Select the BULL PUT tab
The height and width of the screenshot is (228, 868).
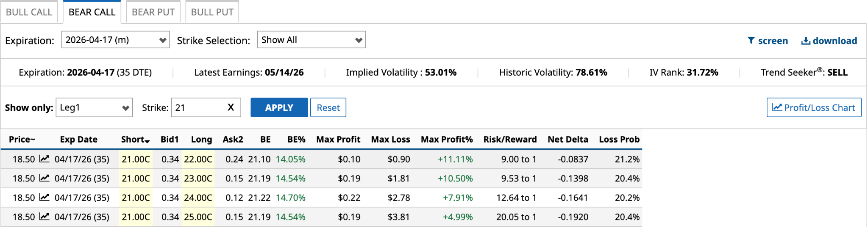point(212,12)
